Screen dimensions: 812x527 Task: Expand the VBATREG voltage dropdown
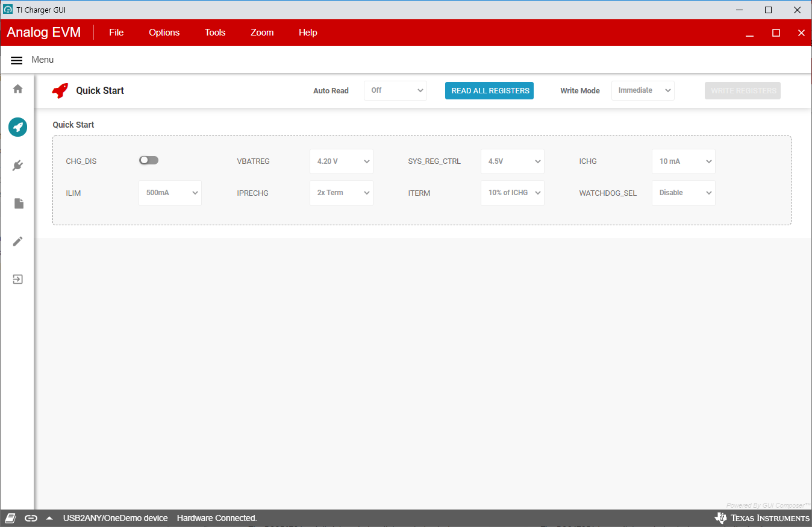click(x=342, y=161)
